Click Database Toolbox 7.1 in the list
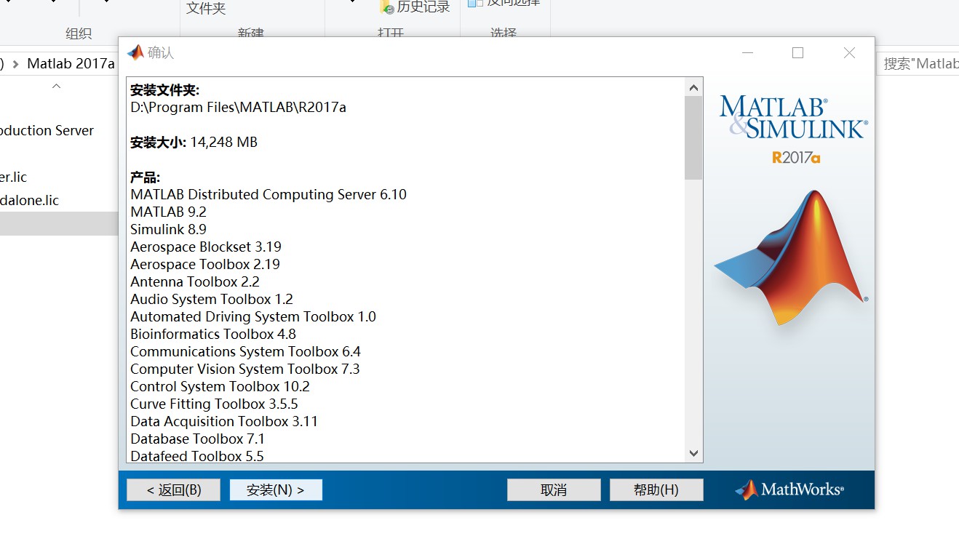 (x=197, y=439)
